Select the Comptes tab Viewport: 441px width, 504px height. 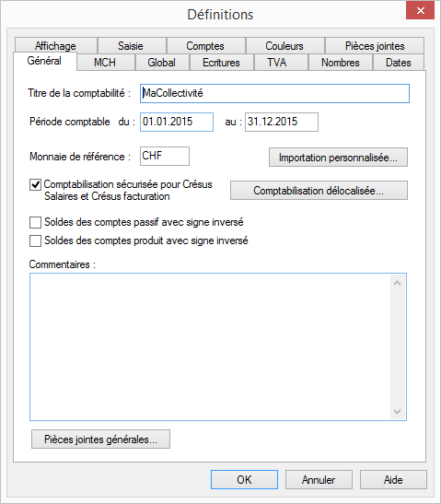click(x=206, y=46)
